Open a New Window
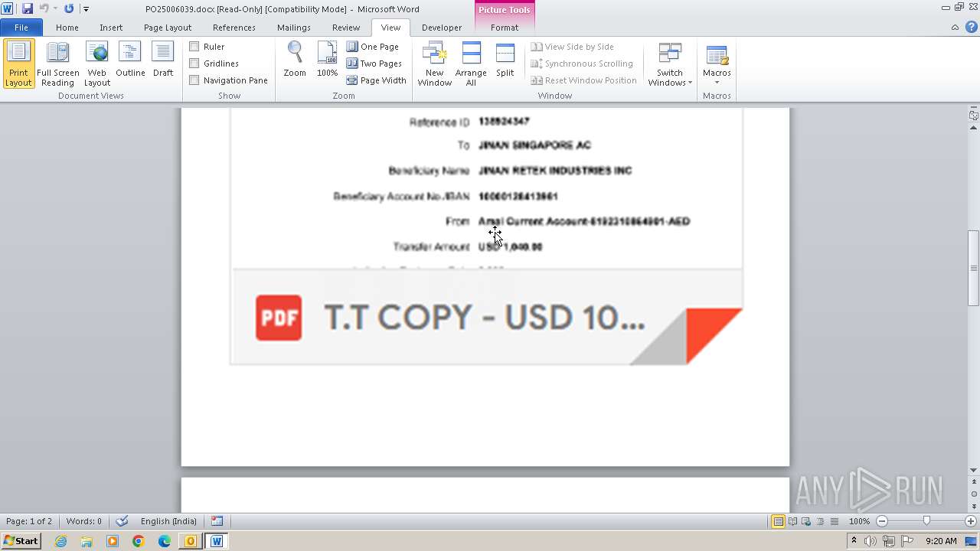 coord(434,64)
